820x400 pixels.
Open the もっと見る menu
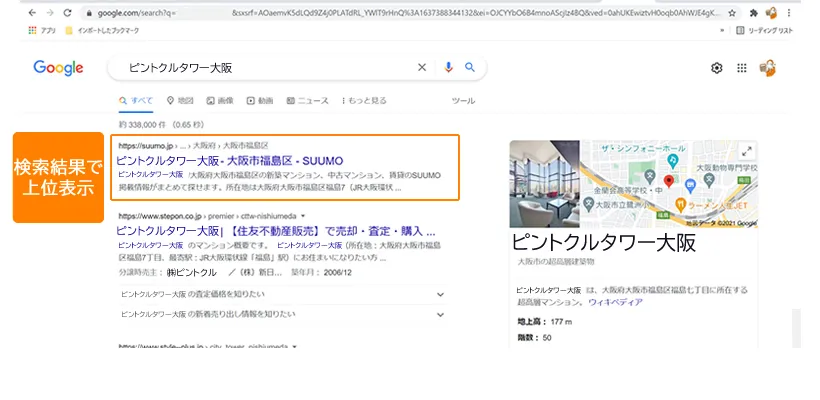[364, 101]
